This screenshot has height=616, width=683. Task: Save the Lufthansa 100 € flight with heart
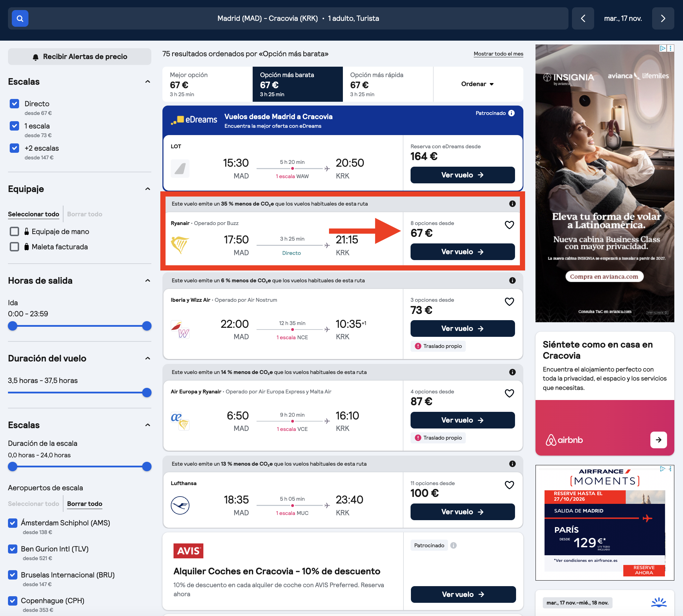click(x=509, y=485)
